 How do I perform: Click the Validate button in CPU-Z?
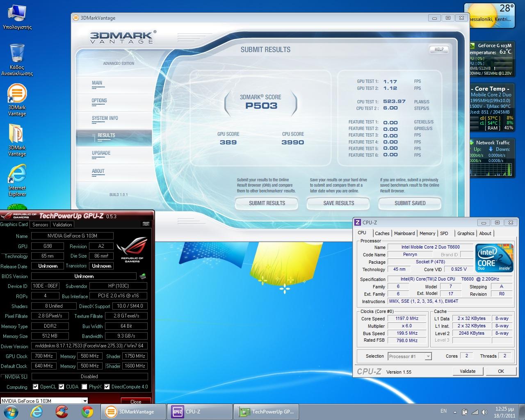(x=468, y=371)
